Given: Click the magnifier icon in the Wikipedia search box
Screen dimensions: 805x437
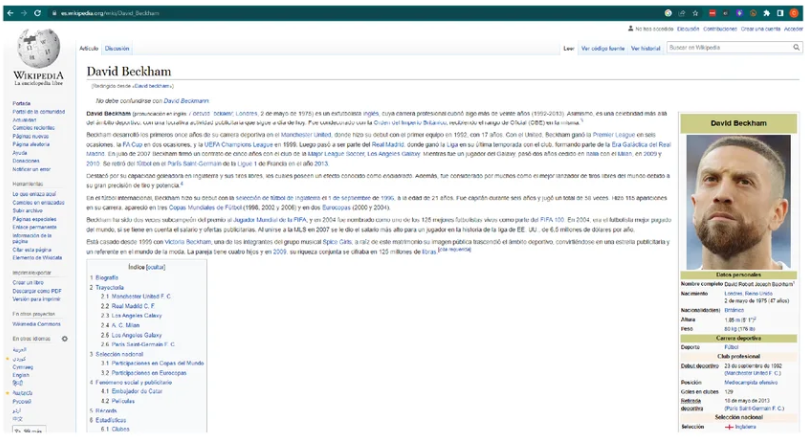Looking at the screenshot, I should (x=797, y=47).
